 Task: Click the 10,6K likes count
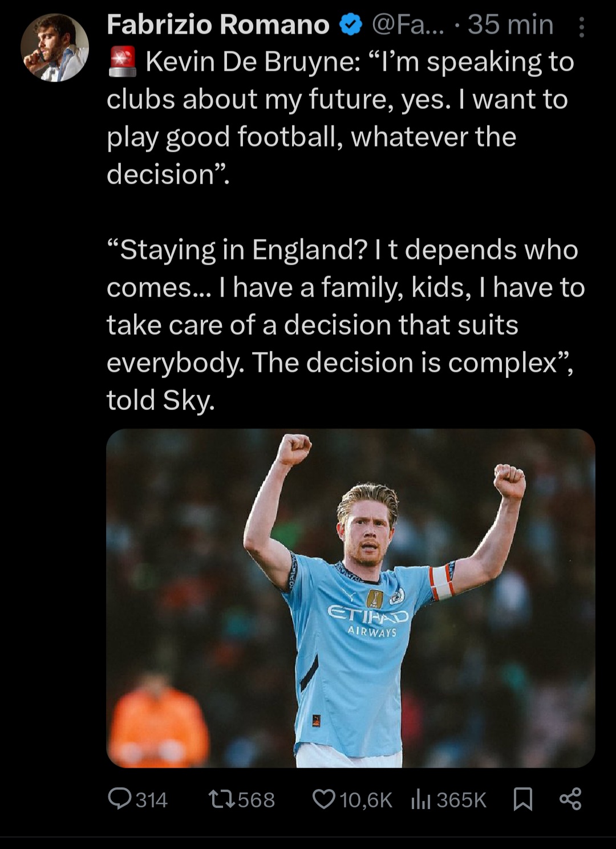coord(366,800)
